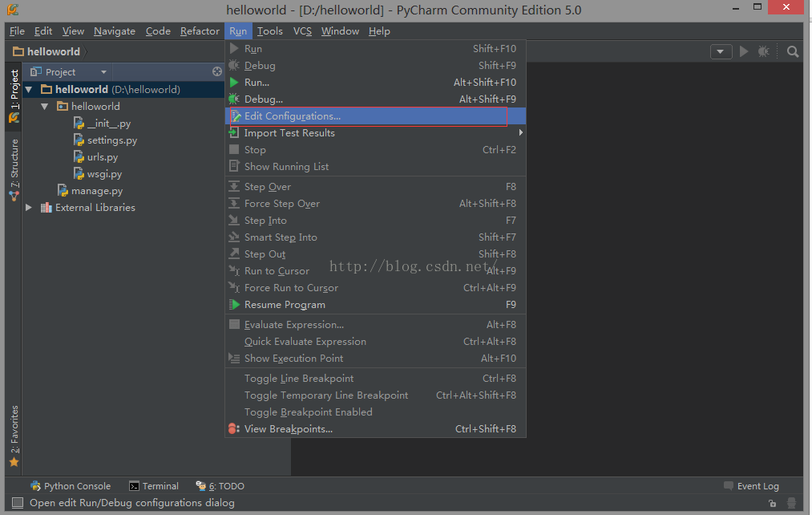Open the Code menu
Viewport: 812px width, 515px height.
coord(158,31)
